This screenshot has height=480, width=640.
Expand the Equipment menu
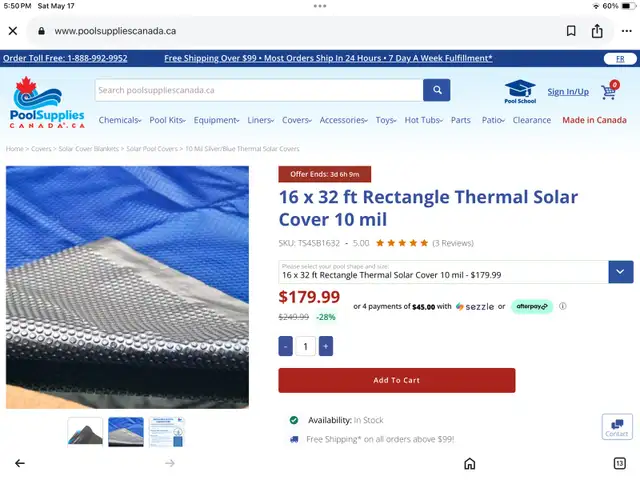[x=216, y=120]
